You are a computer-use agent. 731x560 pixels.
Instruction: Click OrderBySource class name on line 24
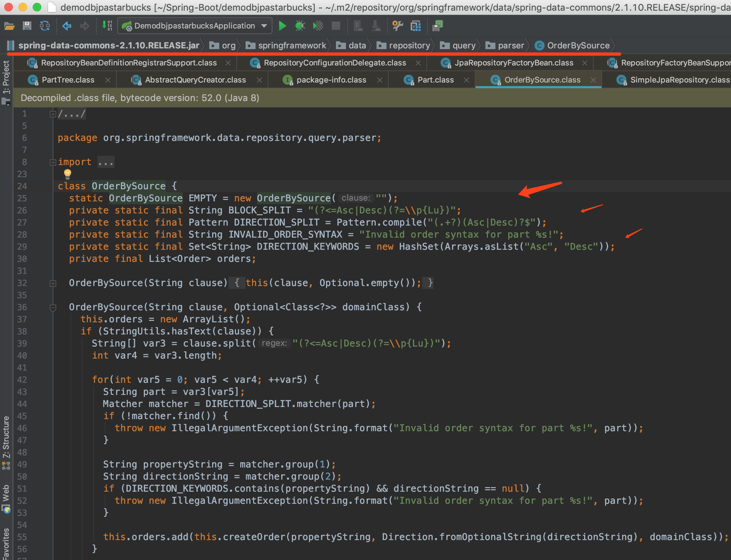click(128, 186)
